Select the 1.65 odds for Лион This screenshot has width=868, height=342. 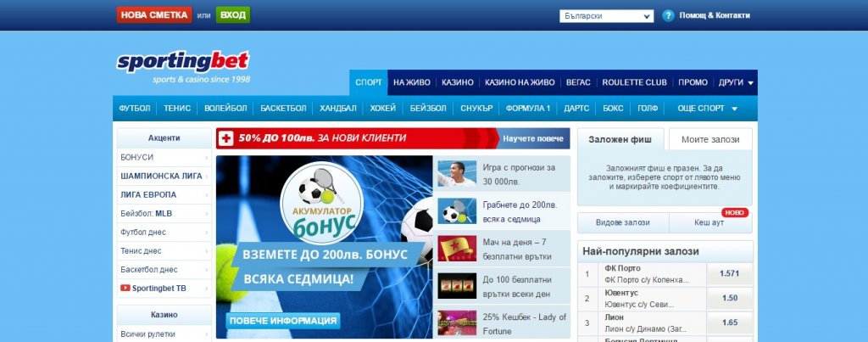[x=729, y=322]
